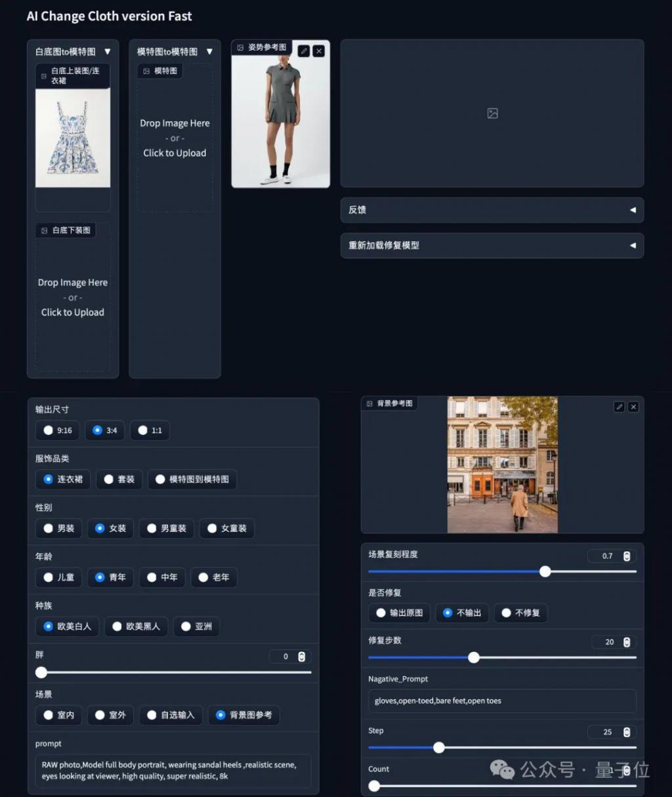Click the Nagative_Prompt text box
Image resolution: width=672 pixels, height=797 pixels.
503,701
